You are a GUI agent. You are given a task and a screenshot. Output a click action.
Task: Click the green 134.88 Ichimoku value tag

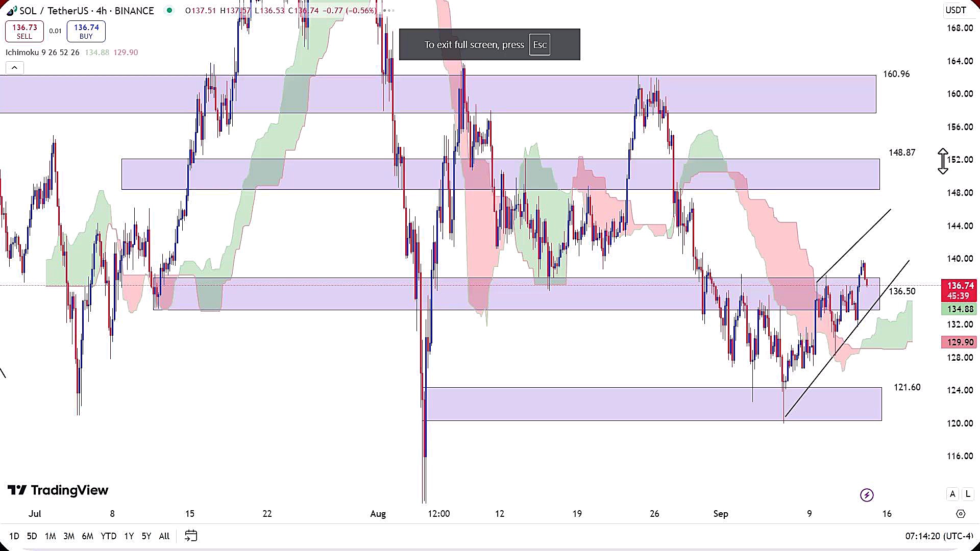[960, 309]
